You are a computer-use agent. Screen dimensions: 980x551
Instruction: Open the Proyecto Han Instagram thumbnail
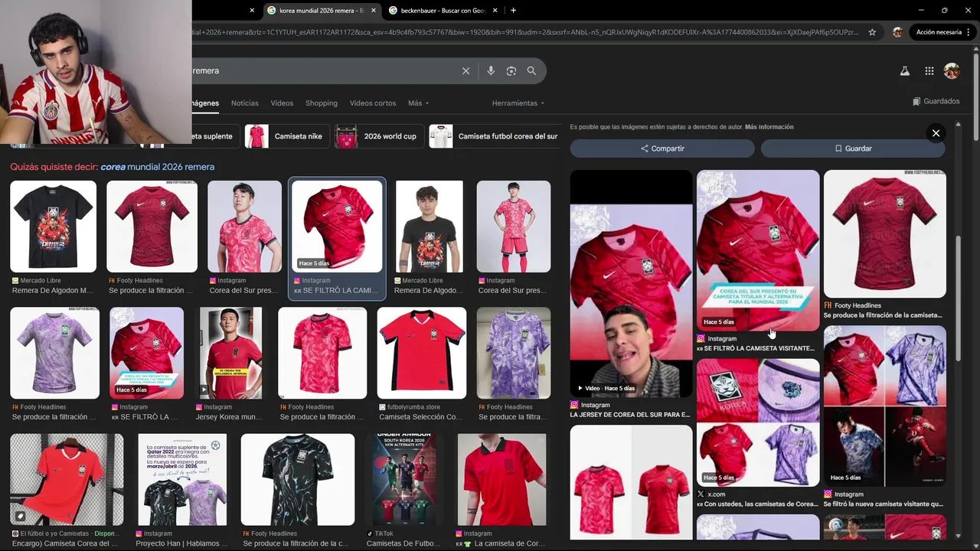(x=182, y=479)
